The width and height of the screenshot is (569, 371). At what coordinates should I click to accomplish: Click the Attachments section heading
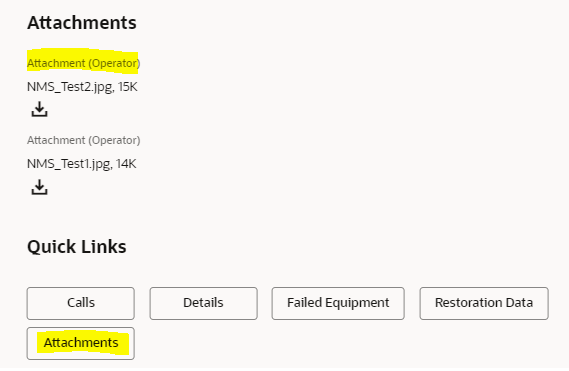click(x=82, y=23)
